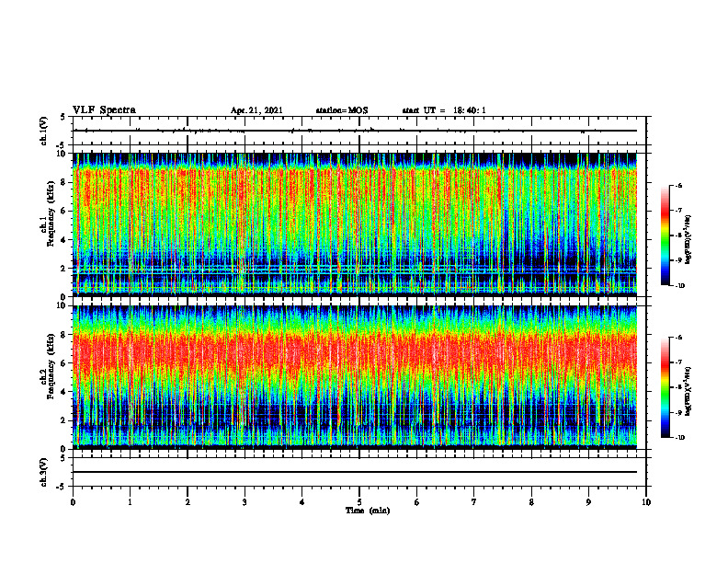This screenshot has width=728, height=563.
Task: Click the "3" tick label on Time axis
Action: [245, 502]
